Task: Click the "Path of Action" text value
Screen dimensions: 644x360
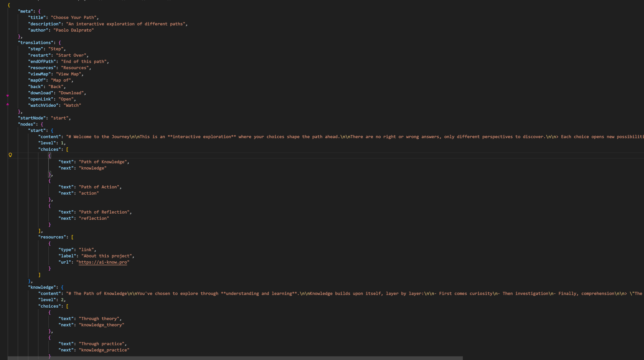Action: [99, 187]
